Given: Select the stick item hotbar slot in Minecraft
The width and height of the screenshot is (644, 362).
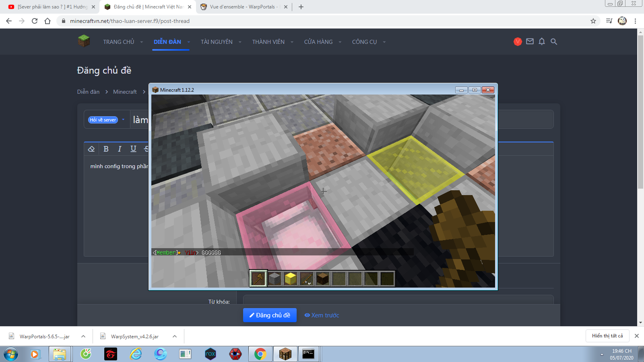Looking at the screenshot, I should (307, 278).
